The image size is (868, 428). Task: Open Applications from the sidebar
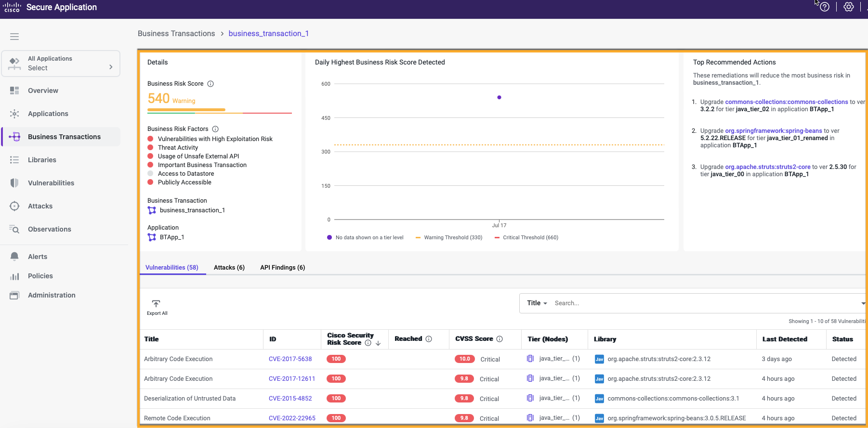[x=48, y=114]
